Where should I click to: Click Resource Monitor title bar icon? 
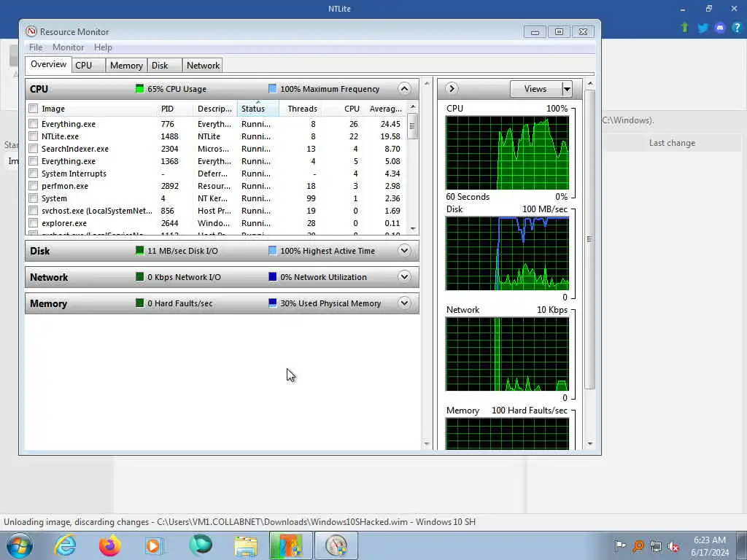(x=31, y=31)
